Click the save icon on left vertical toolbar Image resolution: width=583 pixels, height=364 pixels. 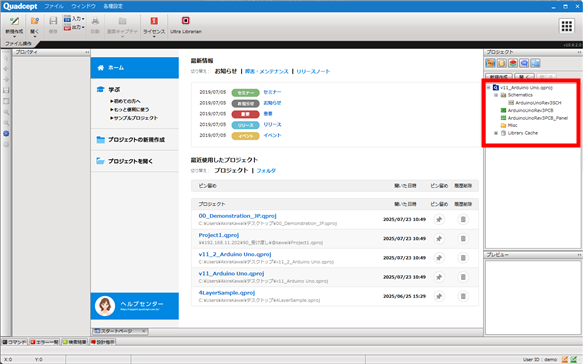click(x=6, y=90)
